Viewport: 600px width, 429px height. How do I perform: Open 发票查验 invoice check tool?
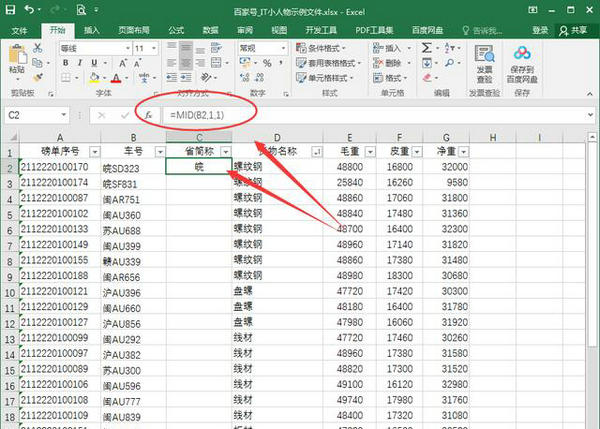tap(484, 60)
